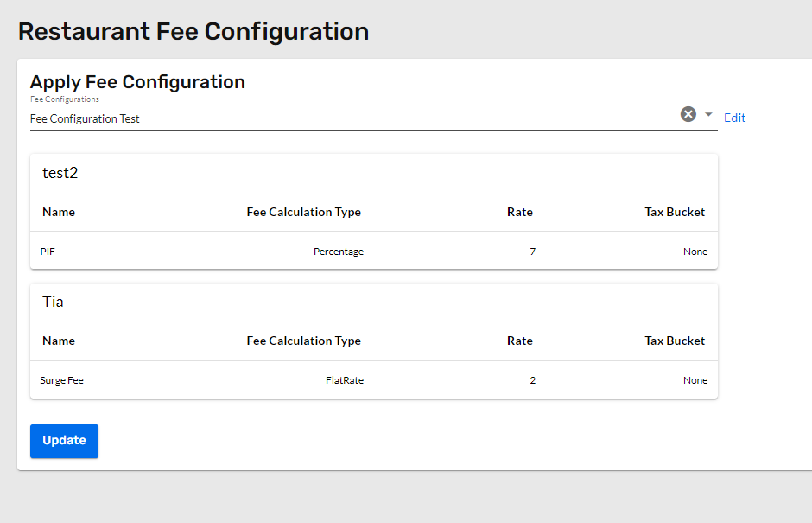Open the fee configurations dropdown arrow
Image resolution: width=812 pixels, height=523 pixels.
(x=708, y=114)
